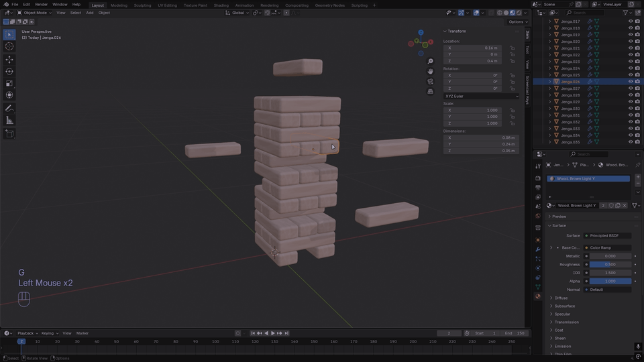The image size is (644, 362).
Task: Hide Jenga.026 with its eye icon
Action: (x=630, y=82)
